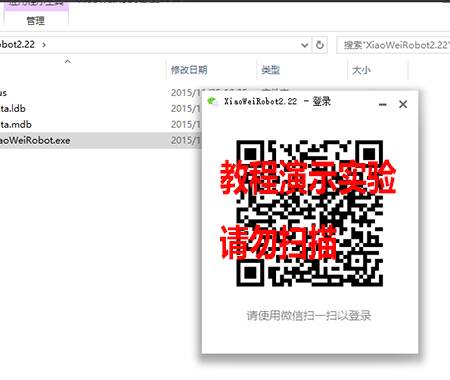Click the up-arrow sort indicator above name column

[68, 61]
